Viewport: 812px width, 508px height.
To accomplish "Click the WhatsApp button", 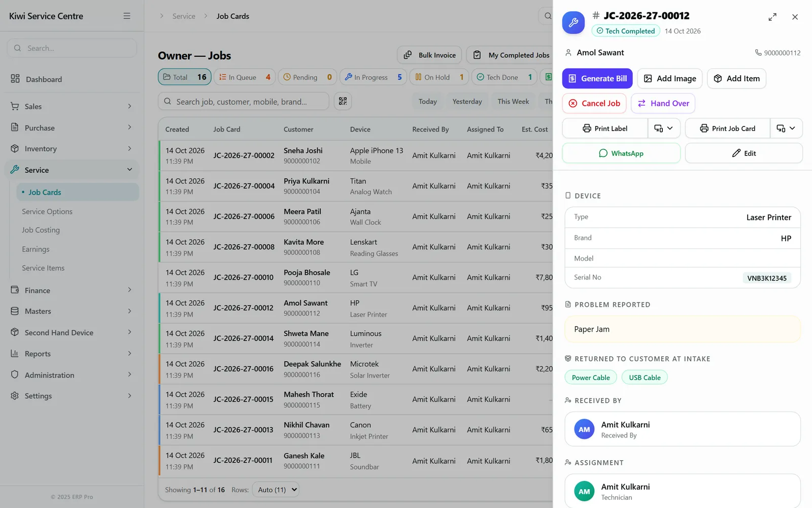I will [x=621, y=153].
